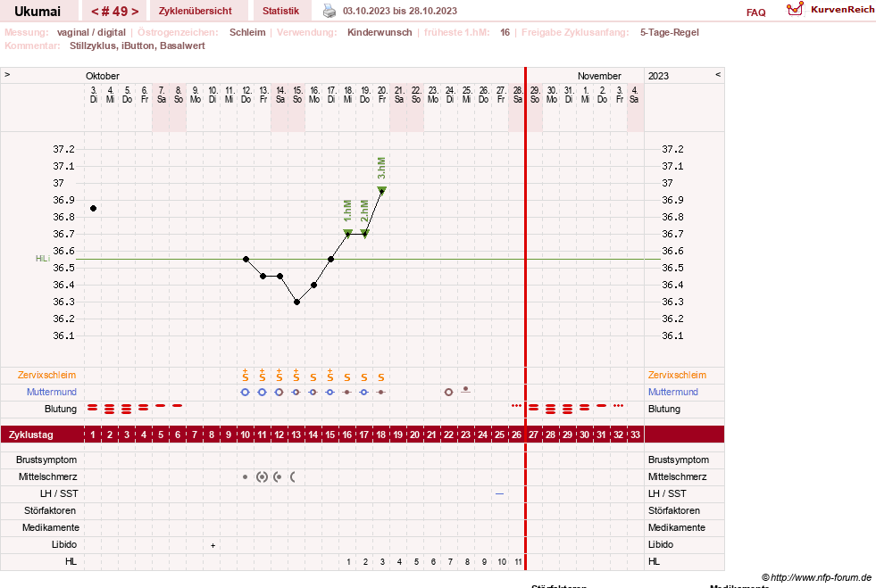Select the Ukumai user tab
This screenshot has height=588, width=876.
(38, 12)
